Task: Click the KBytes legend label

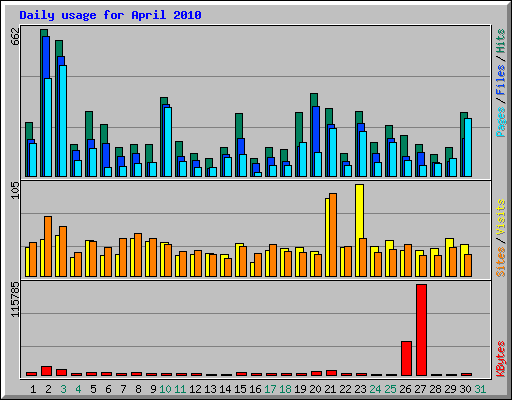Action: pyautogui.click(x=500, y=359)
